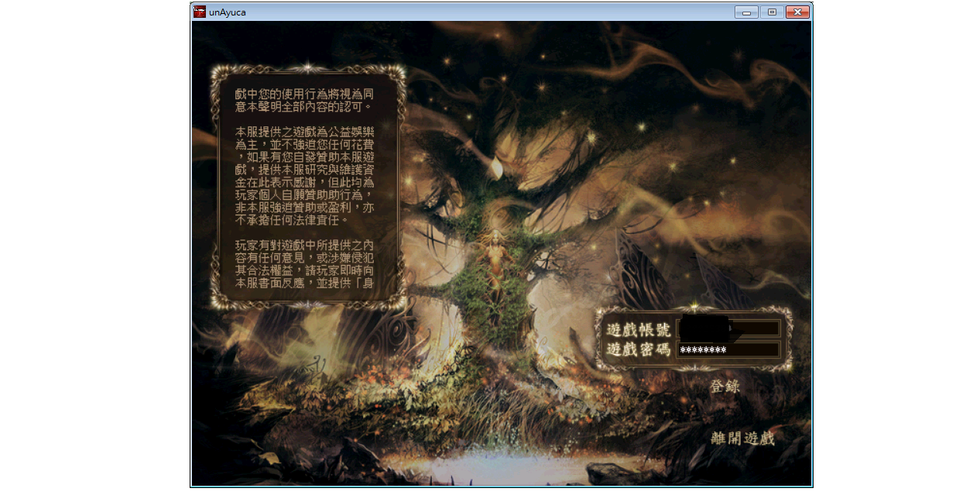Focus the 遊戲密碼 password input field
980x502 pixels.
click(728, 350)
